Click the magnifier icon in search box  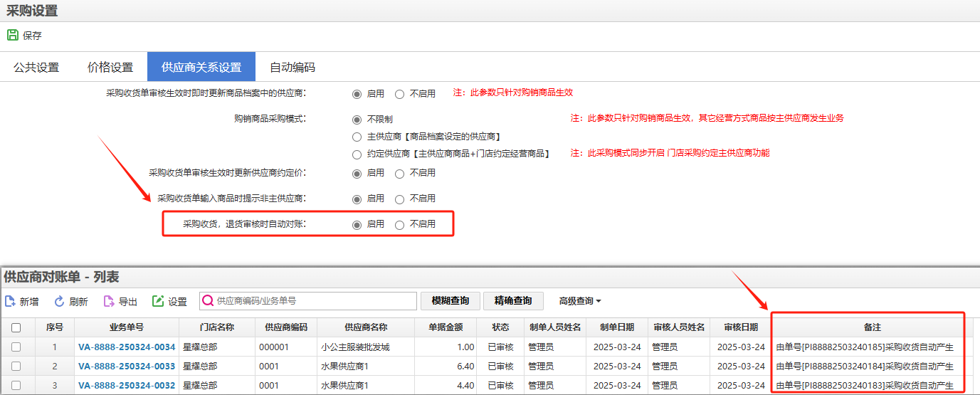click(x=209, y=301)
